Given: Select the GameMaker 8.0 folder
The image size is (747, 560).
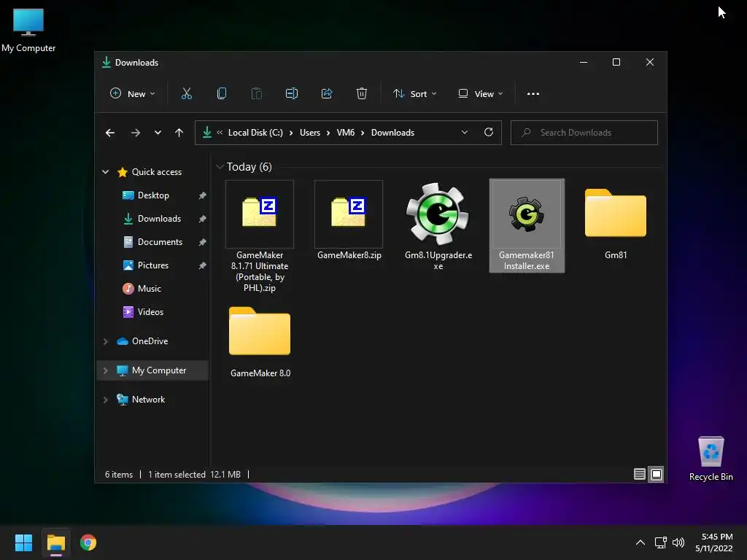Looking at the screenshot, I should pyautogui.click(x=260, y=341).
